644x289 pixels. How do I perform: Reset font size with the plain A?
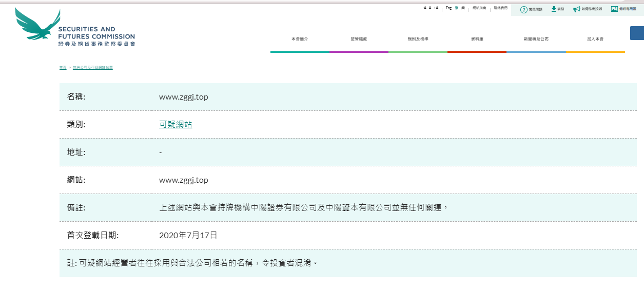pyautogui.click(x=430, y=8)
